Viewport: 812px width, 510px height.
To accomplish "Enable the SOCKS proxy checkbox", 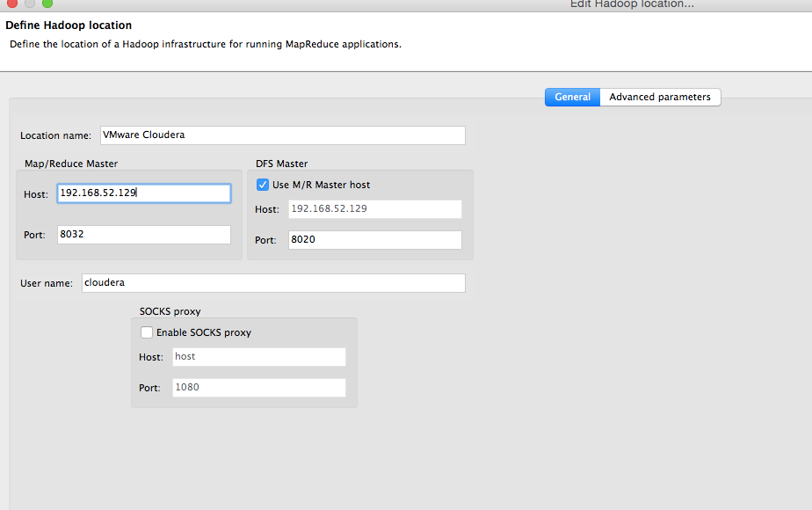I will pyautogui.click(x=147, y=332).
